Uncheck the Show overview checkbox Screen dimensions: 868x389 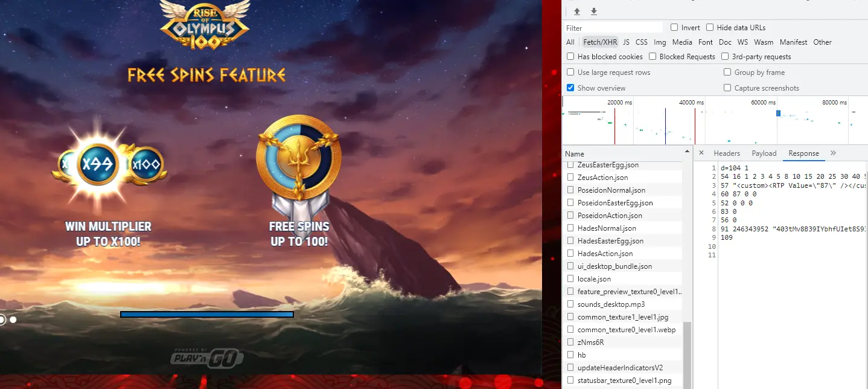click(x=570, y=88)
